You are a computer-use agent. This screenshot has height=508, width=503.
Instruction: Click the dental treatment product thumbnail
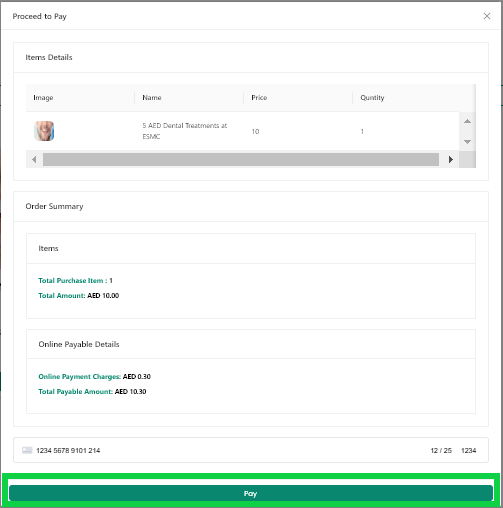(x=44, y=131)
